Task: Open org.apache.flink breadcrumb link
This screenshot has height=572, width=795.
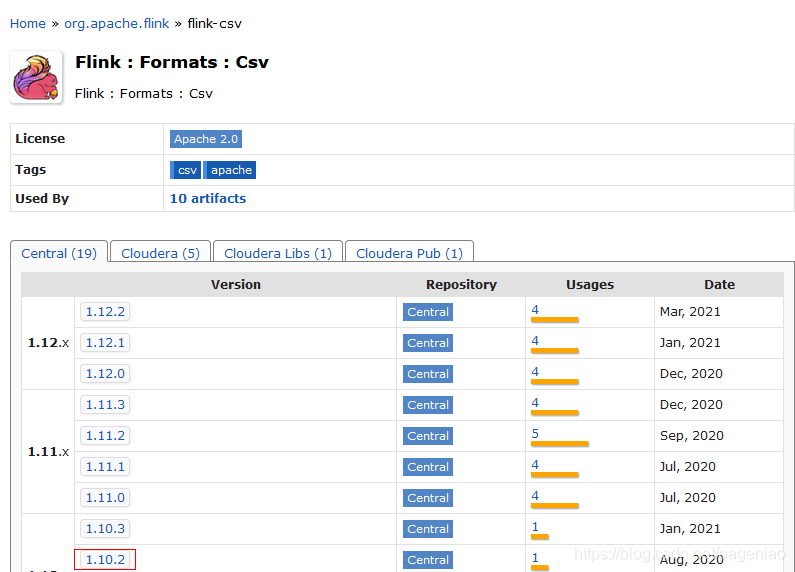Action: point(117,23)
